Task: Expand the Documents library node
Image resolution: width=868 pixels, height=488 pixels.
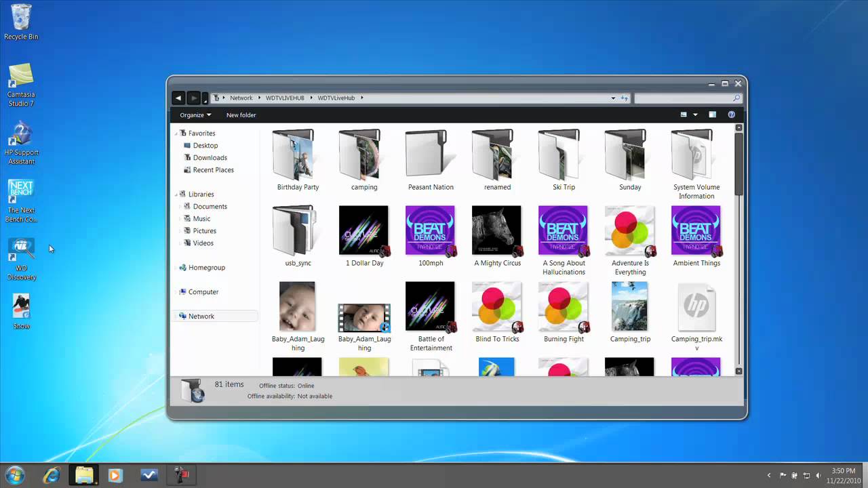Action: pyautogui.click(x=181, y=207)
